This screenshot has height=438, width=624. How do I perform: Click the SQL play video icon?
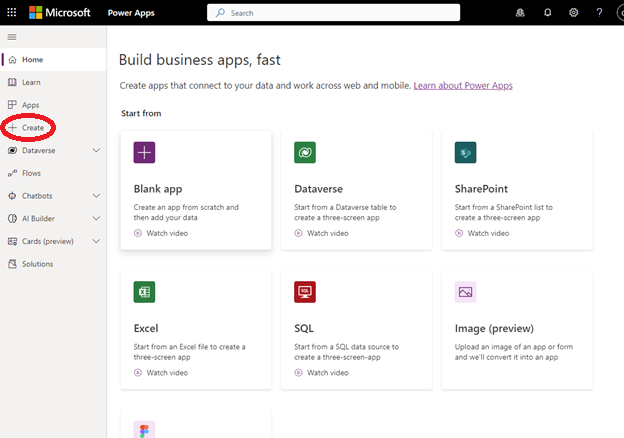pyautogui.click(x=298, y=373)
